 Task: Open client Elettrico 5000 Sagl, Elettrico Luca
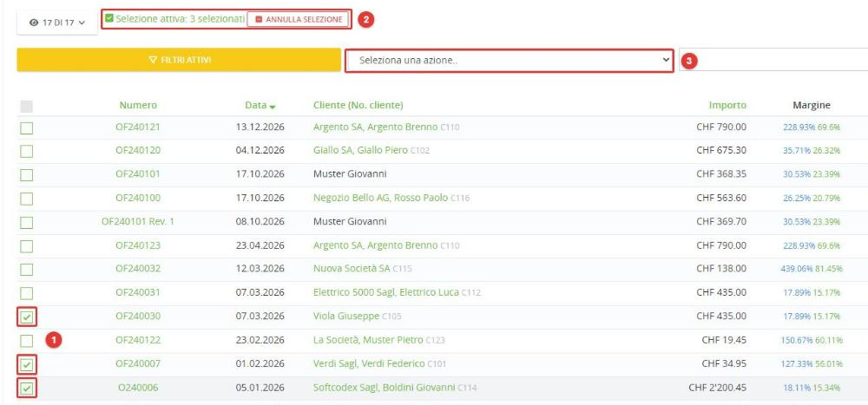tap(386, 292)
